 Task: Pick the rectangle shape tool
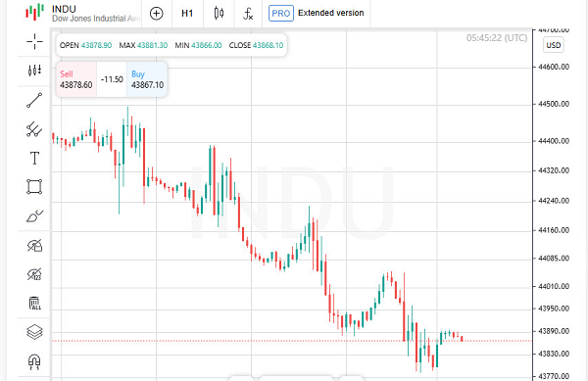34,186
